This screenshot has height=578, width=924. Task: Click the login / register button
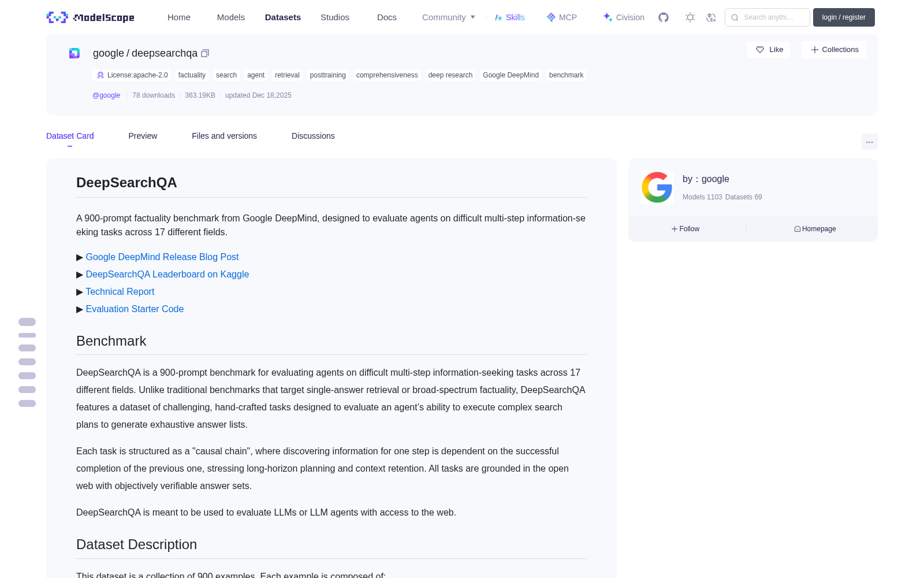[844, 17]
